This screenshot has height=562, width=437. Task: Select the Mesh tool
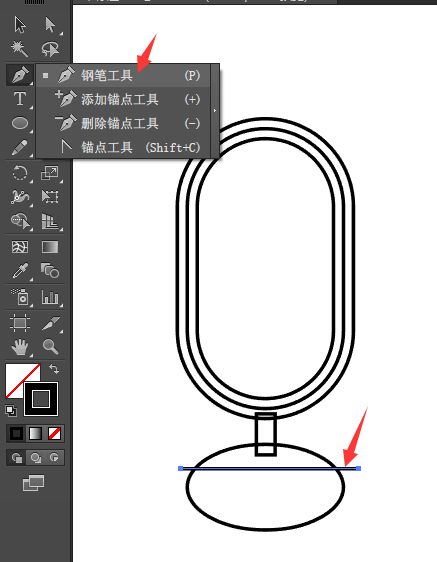[20, 247]
